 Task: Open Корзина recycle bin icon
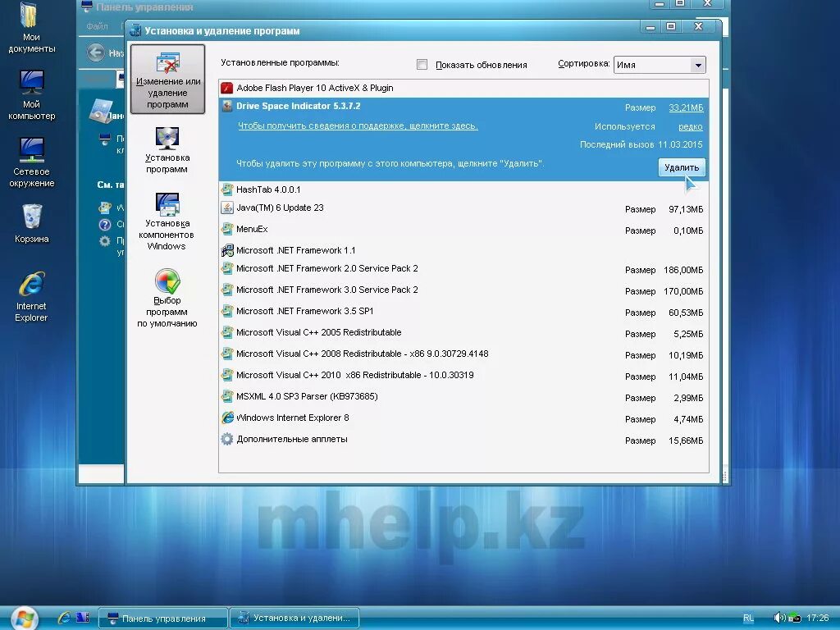[31, 224]
